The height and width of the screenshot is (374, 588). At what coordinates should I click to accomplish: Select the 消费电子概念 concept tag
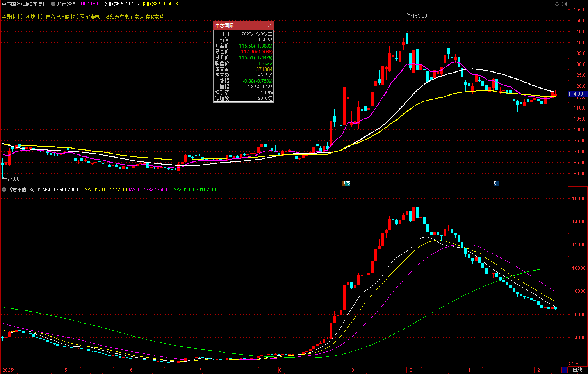click(100, 17)
